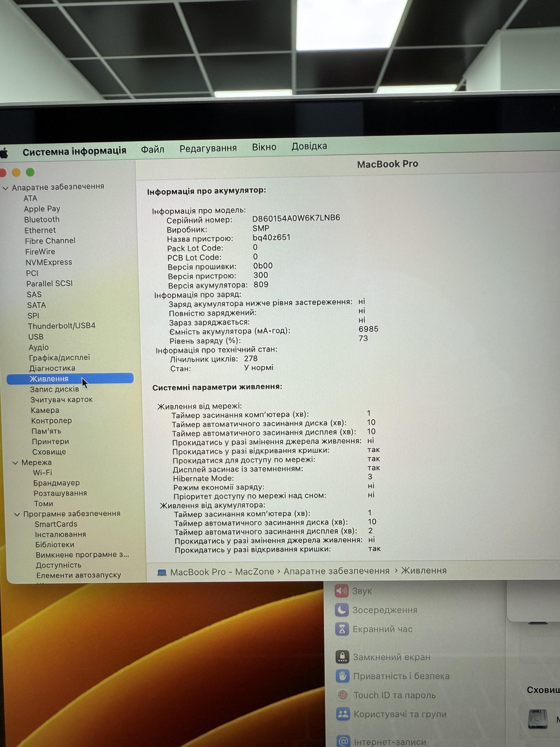This screenshot has width=560, height=747.
Task: Open the Системна інформація app menu
Action: [75, 151]
